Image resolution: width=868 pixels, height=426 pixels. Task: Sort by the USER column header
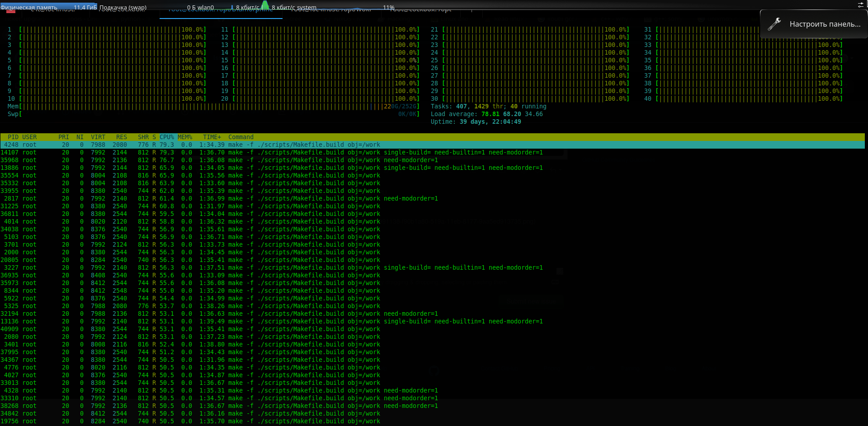pyautogui.click(x=29, y=137)
